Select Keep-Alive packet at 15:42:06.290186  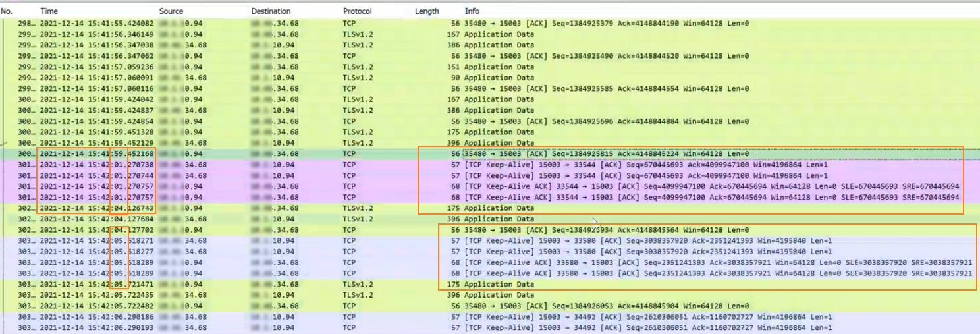click(x=490, y=316)
